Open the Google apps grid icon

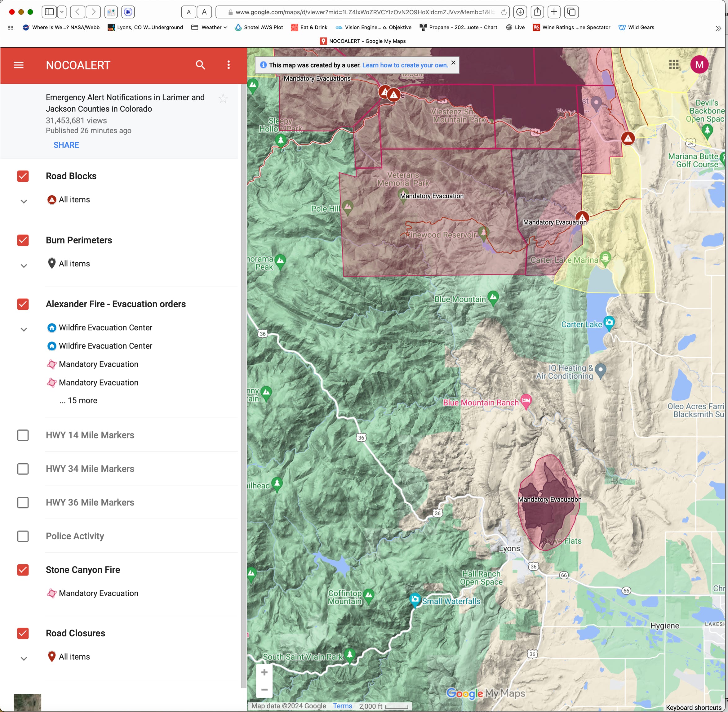674,65
